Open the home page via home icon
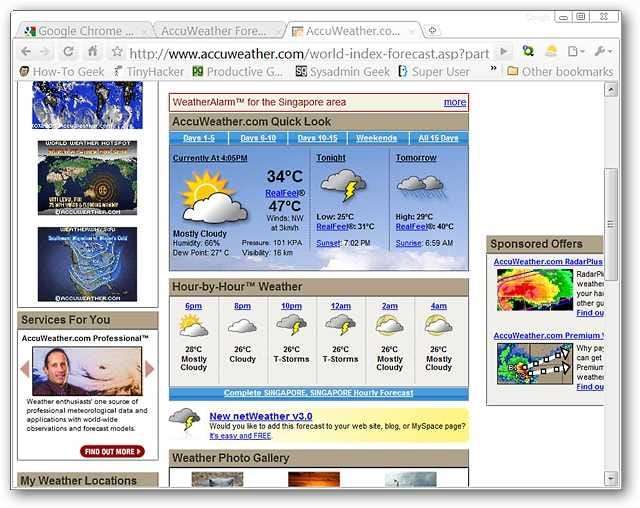 [x=93, y=51]
